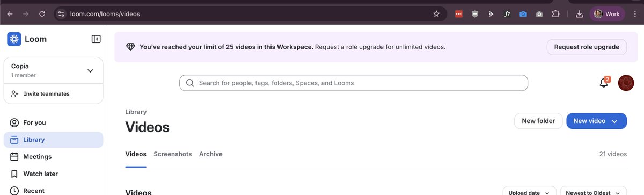The height and width of the screenshot is (195, 644).
Task: Open the user avatar menu
Action: [626, 83]
